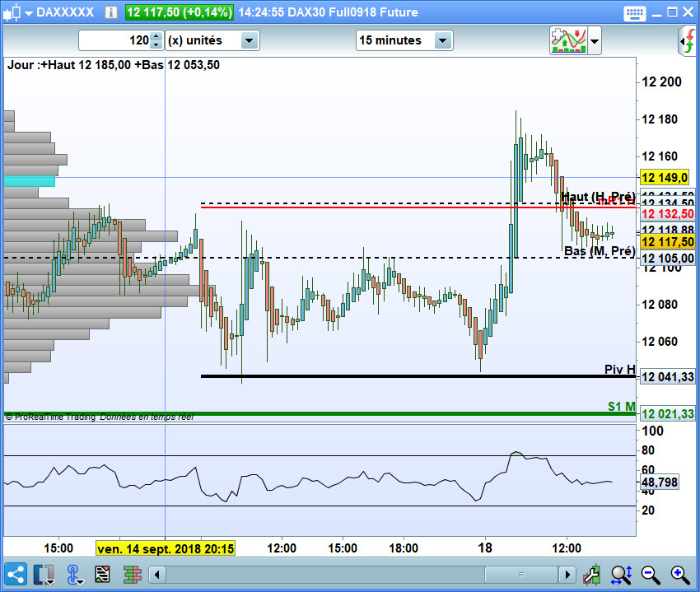Click the zoom in magnifier icon
The width and height of the screenshot is (700, 592).
(x=680, y=575)
